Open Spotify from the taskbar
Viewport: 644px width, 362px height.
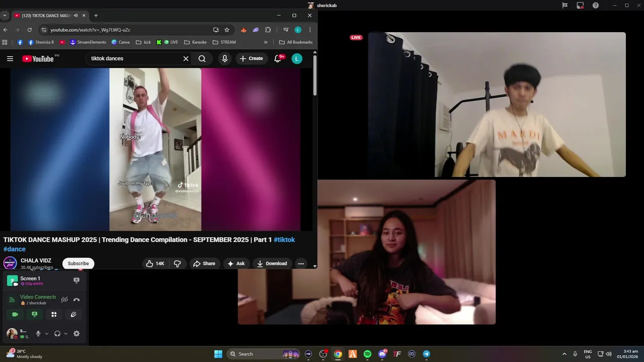pyautogui.click(x=367, y=354)
